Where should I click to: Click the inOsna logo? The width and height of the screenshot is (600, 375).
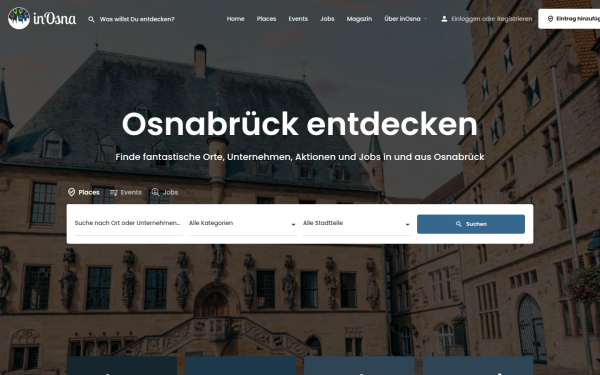tap(42, 18)
